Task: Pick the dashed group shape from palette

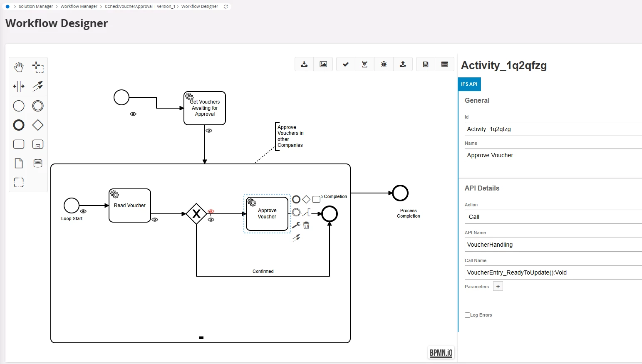Action: [x=19, y=183]
